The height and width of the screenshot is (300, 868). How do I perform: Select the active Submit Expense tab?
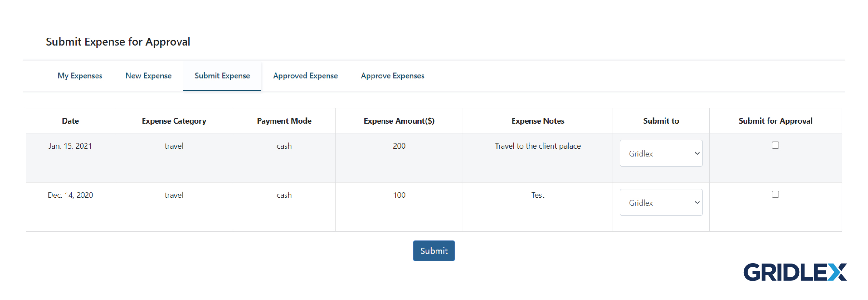coord(222,76)
